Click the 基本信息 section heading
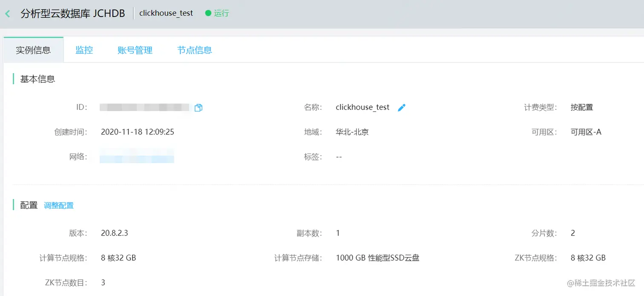This screenshot has height=296, width=644. pyautogui.click(x=37, y=79)
